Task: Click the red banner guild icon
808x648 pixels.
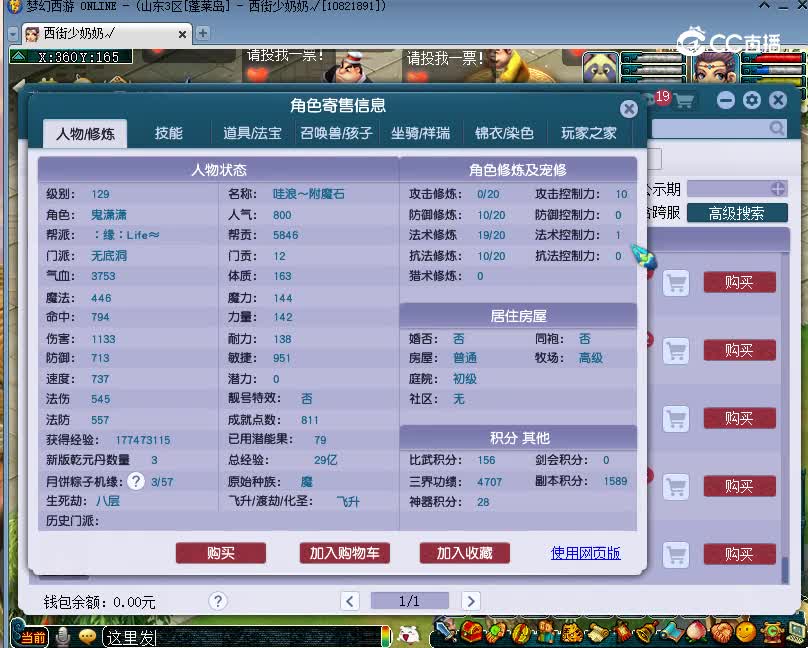Action: (x=622, y=631)
